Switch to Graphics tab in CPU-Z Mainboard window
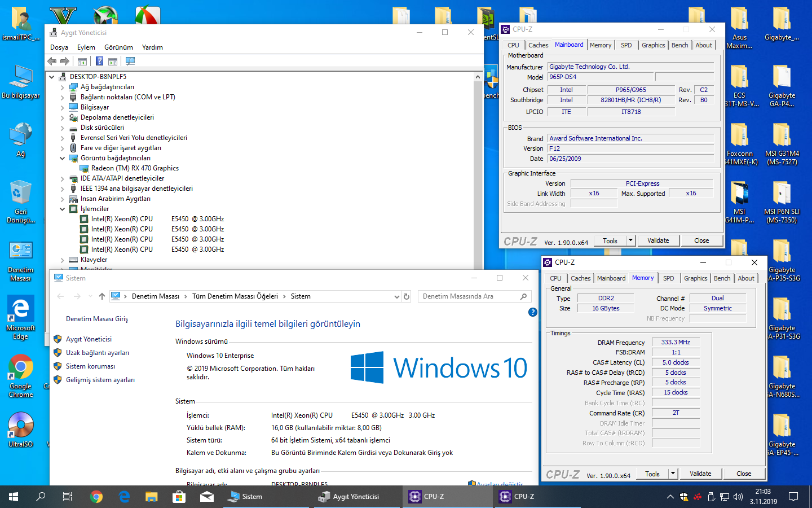812x508 pixels. 654,45
